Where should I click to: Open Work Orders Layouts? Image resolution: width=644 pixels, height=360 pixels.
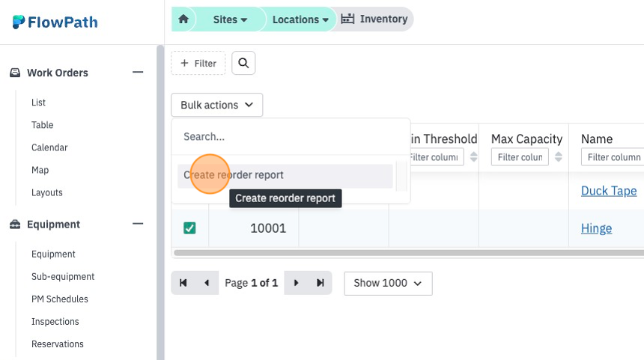(x=47, y=192)
